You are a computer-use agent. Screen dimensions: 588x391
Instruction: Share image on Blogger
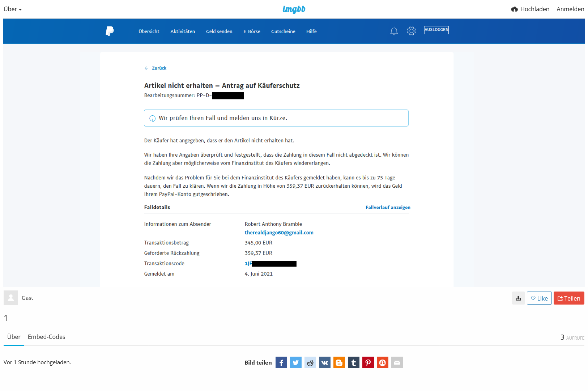pyautogui.click(x=339, y=362)
